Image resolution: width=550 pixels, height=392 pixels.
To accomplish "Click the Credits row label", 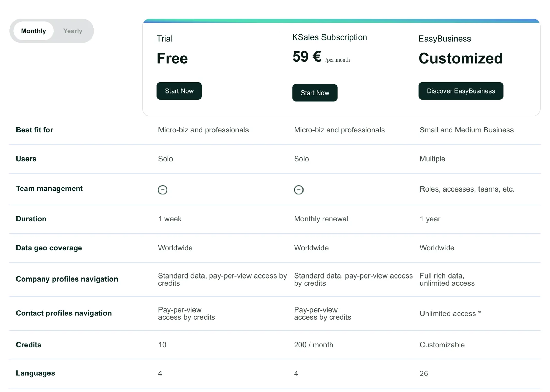I will click(29, 345).
